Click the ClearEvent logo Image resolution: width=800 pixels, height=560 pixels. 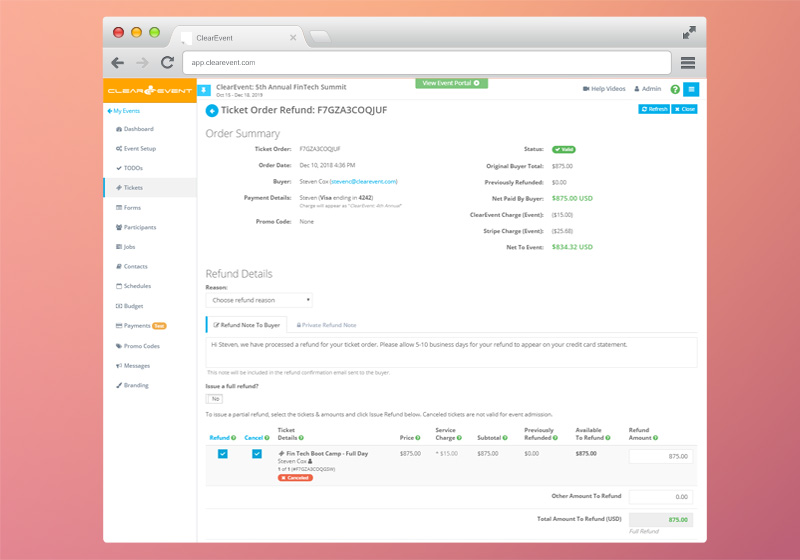pyautogui.click(x=149, y=91)
